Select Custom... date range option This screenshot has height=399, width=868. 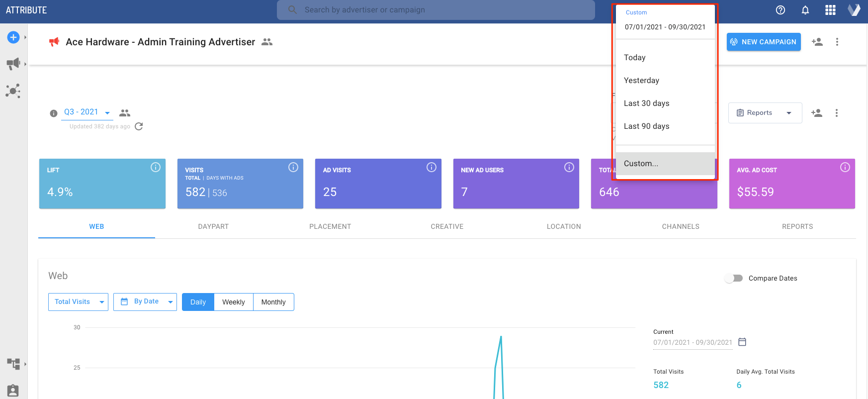641,164
